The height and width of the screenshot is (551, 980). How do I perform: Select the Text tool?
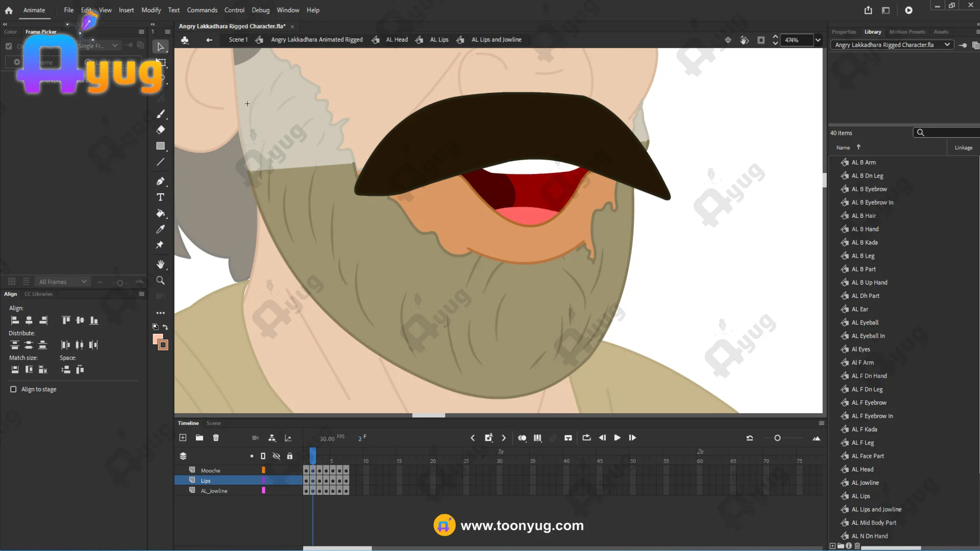point(160,197)
